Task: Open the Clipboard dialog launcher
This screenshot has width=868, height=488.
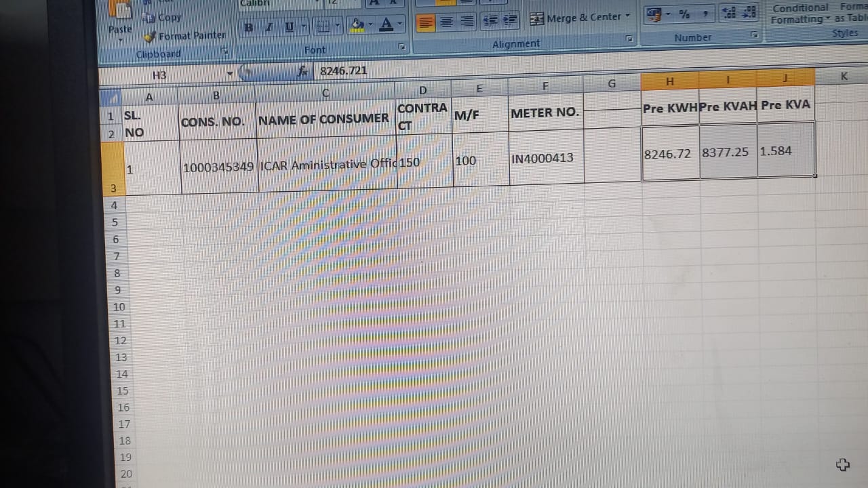Action: 224,52
